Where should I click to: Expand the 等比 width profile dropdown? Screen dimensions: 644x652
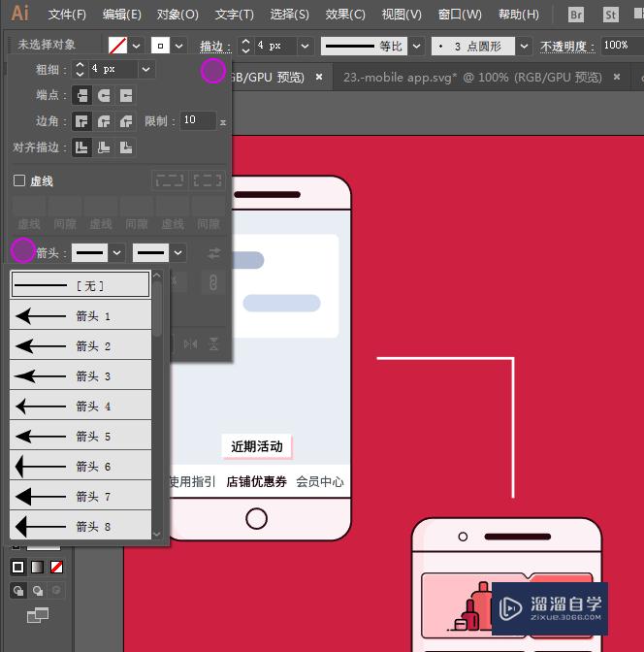(417, 46)
